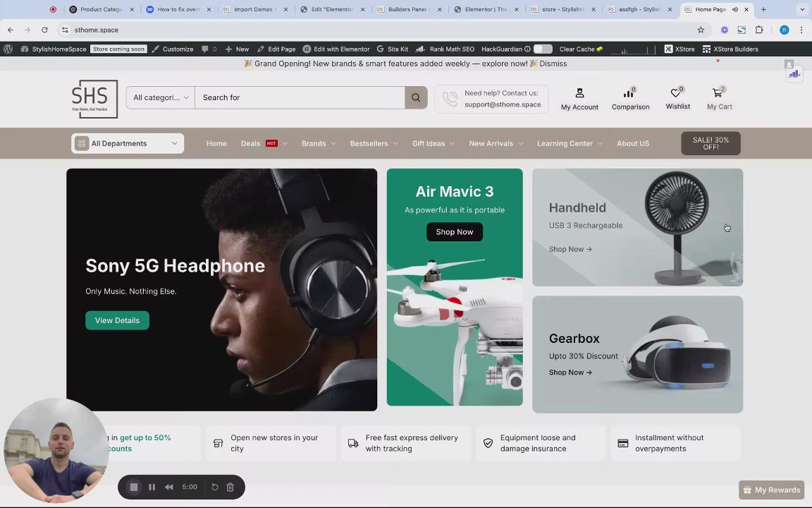
Task: Pause the screen recording
Action: tap(152, 488)
